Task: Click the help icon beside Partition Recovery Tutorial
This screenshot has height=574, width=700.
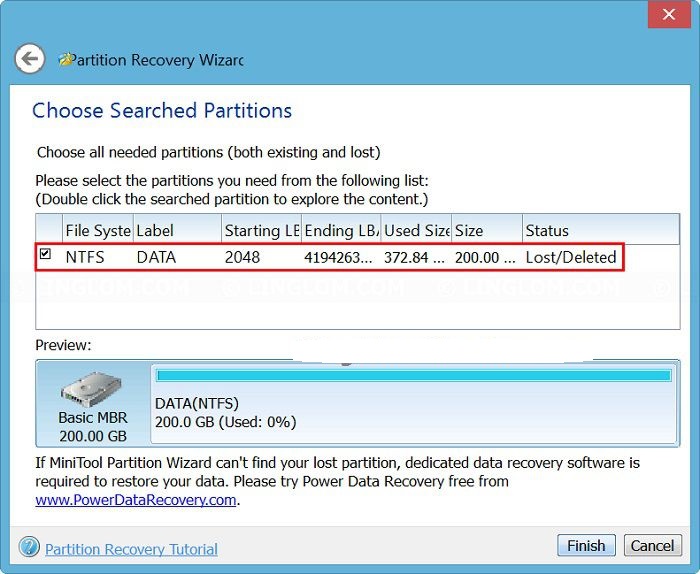Action: (29, 547)
